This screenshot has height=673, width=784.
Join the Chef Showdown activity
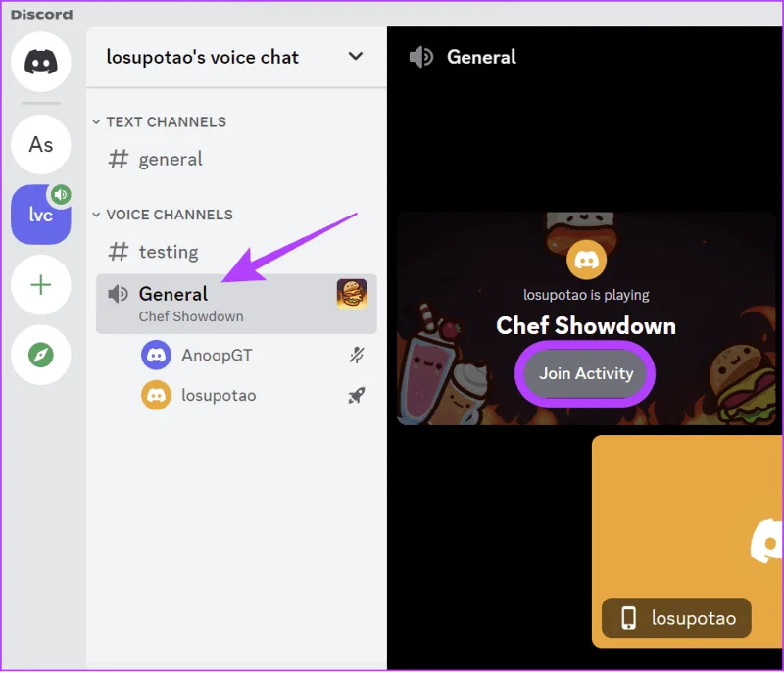click(585, 373)
